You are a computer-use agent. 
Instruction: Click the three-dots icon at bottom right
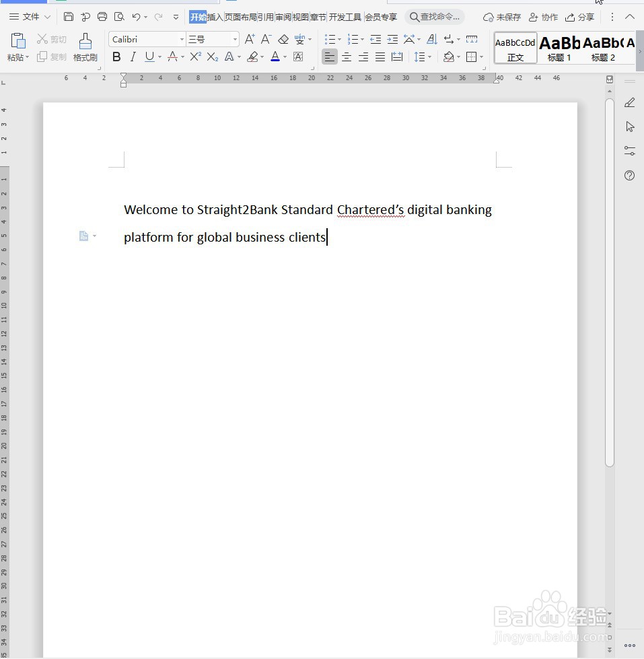click(x=629, y=646)
